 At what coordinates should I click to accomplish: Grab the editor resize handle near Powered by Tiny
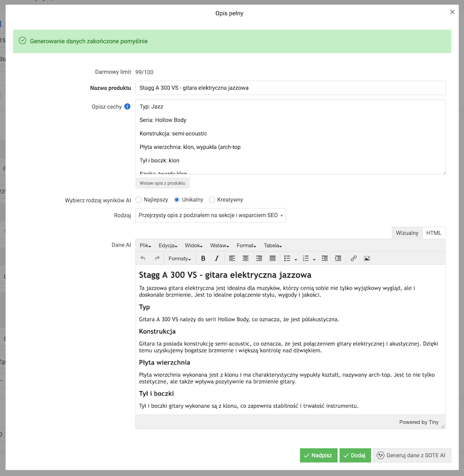[443, 426]
